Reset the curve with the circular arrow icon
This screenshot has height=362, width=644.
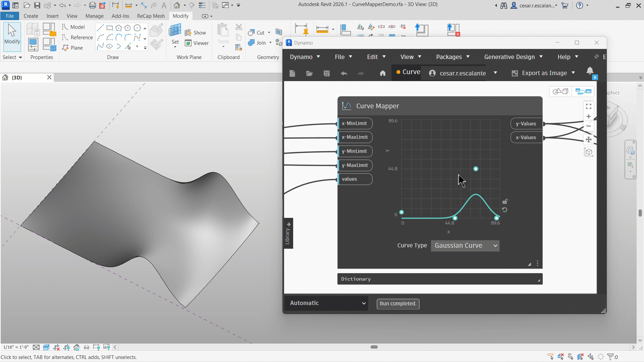click(x=505, y=210)
